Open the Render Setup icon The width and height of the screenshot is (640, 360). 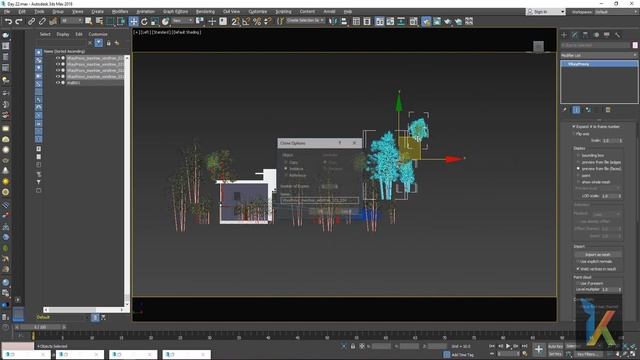(426, 21)
